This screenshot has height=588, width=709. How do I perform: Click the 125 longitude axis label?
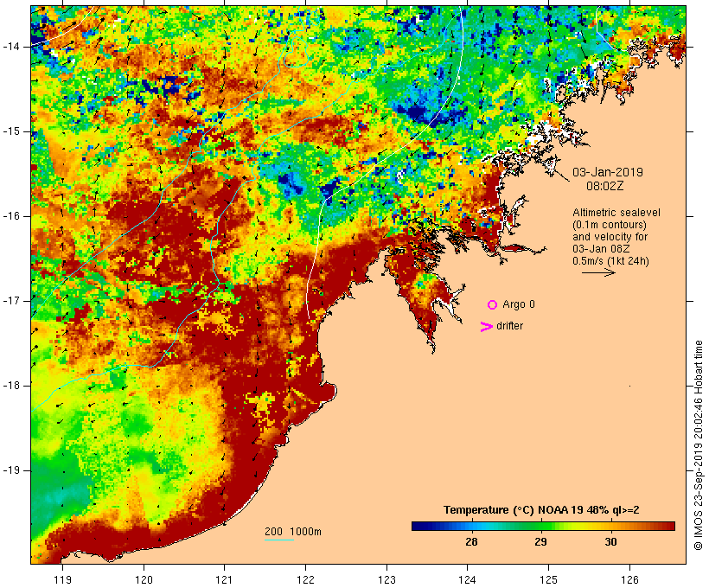pyautogui.click(x=548, y=580)
